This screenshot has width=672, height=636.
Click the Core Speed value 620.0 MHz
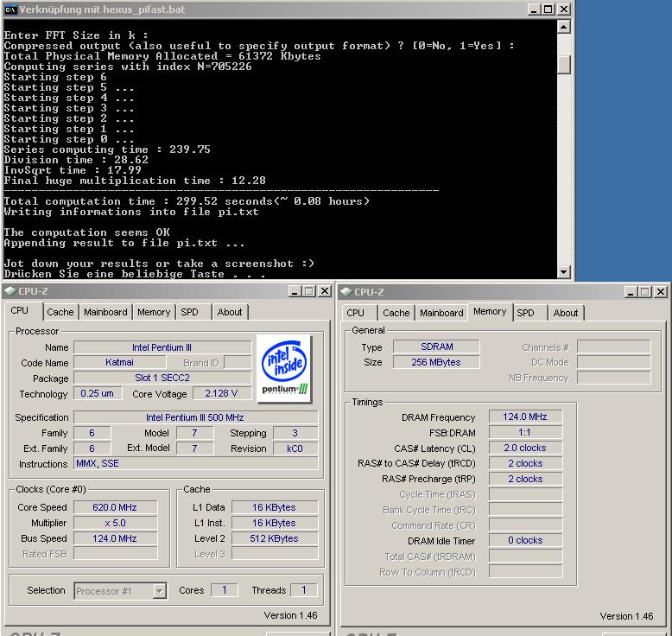pyautogui.click(x=115, y=507)
